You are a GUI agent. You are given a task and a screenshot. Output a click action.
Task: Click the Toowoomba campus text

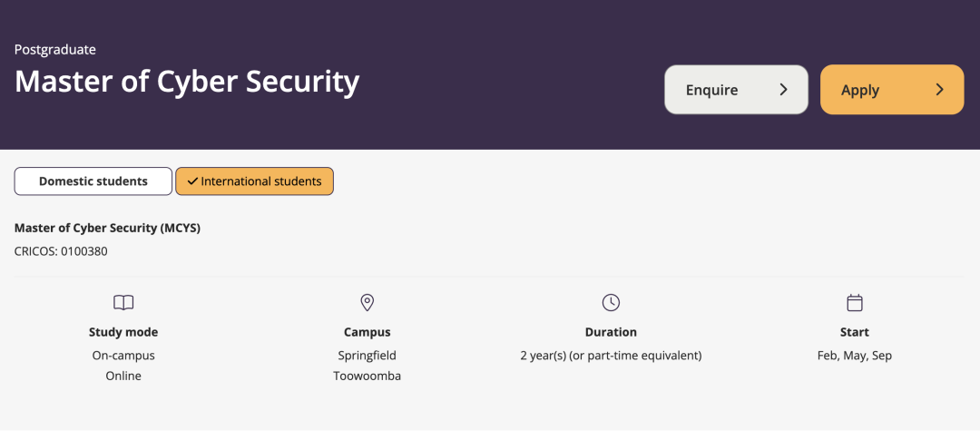367,376
